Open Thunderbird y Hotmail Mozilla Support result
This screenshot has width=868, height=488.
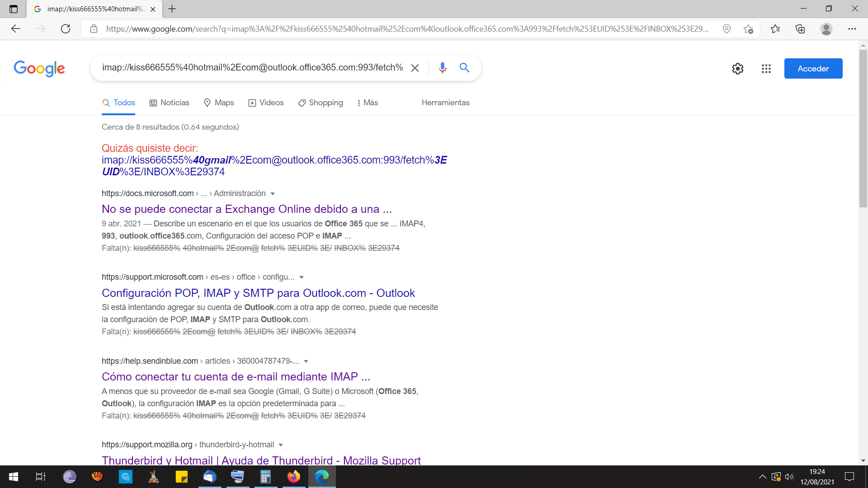[261, 460]
